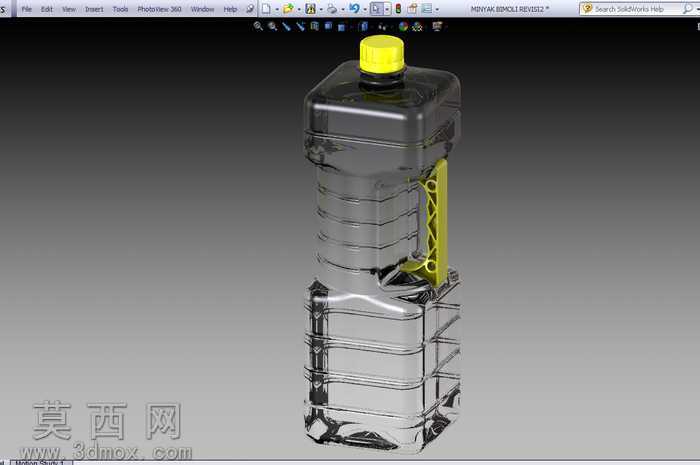
Task: Click the Previous View icon
Action: point(286,26)
